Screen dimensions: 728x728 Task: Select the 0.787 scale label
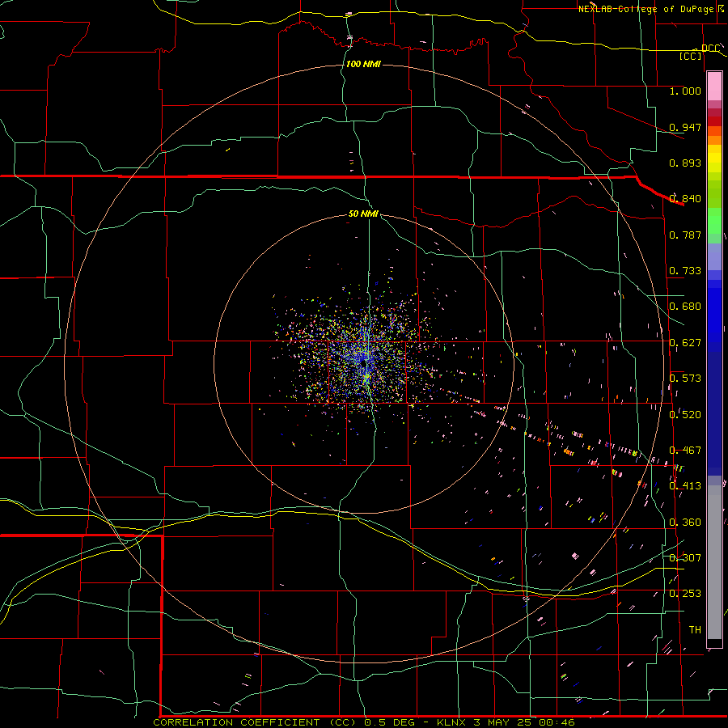(685, 235)
